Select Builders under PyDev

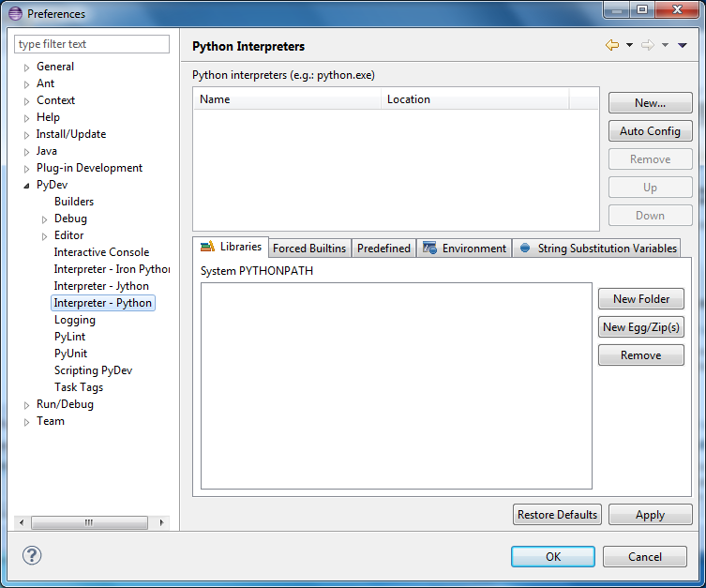coord(74,202)
